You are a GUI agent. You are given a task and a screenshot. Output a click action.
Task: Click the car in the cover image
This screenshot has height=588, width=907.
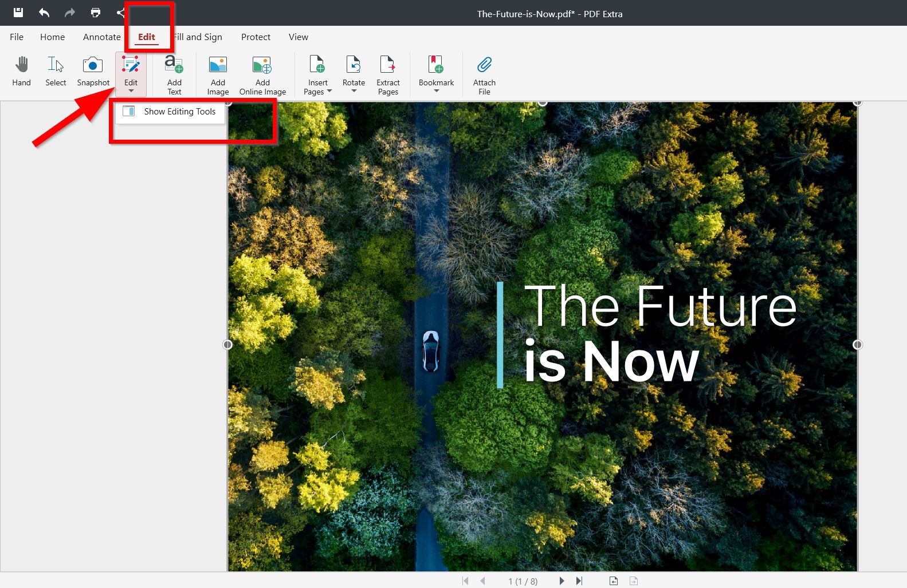coord(430,351)
